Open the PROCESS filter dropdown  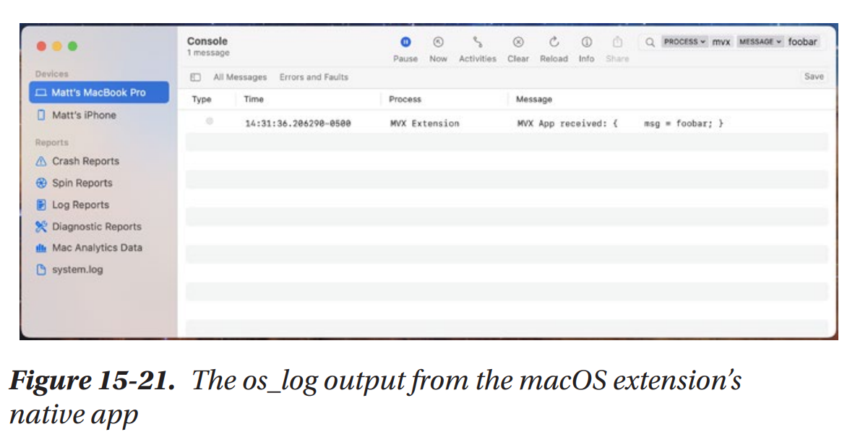coord(684,42)
